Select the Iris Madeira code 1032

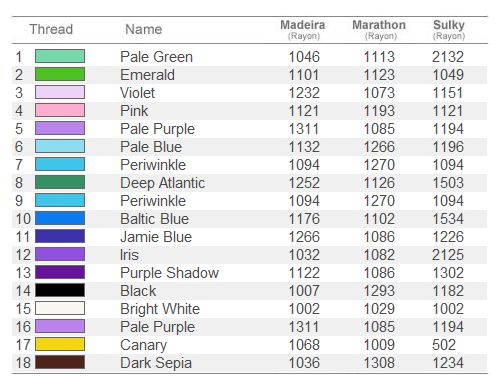(x=304, y=255)
